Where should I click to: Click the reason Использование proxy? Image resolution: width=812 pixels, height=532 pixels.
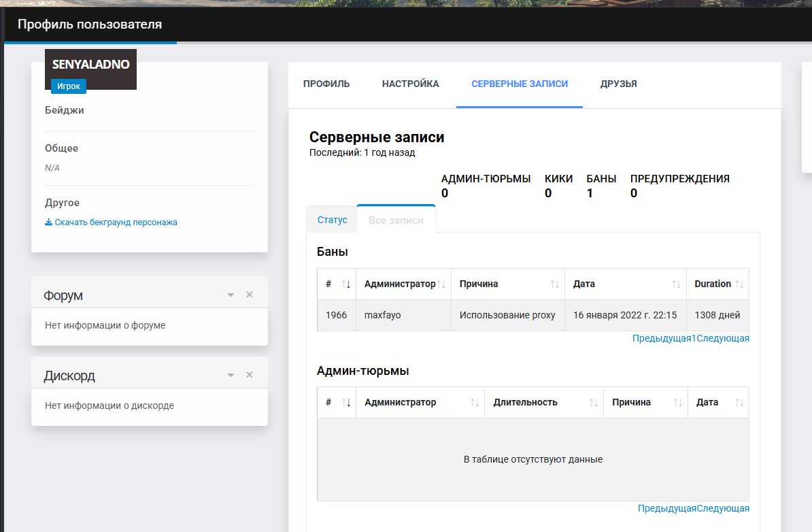click(x=507, y=315)
